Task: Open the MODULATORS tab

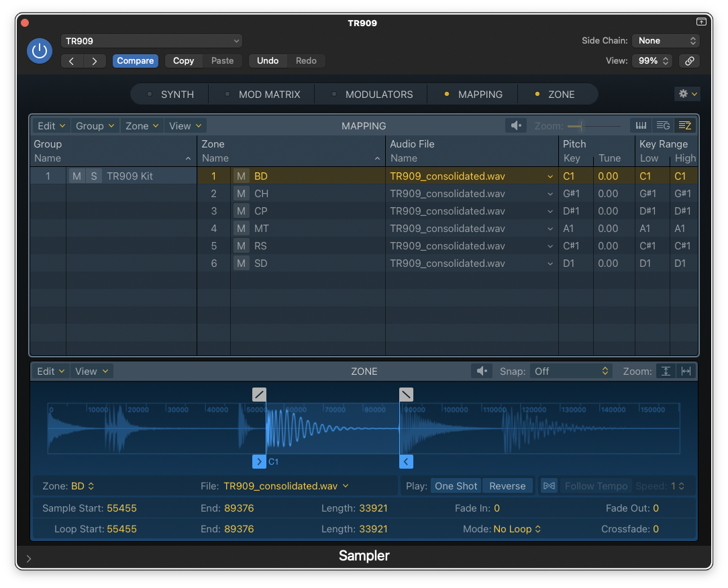Action: tap(372, 95)
